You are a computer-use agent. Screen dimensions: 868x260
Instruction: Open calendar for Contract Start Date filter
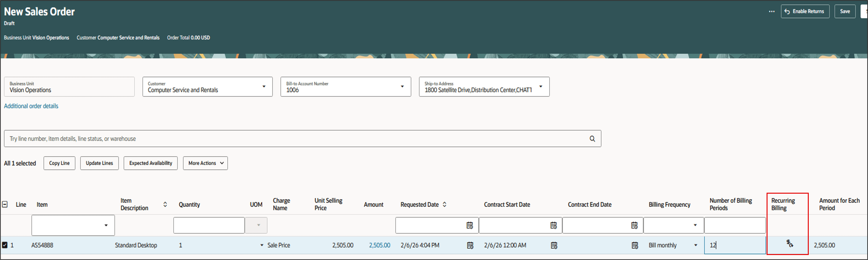553,225
